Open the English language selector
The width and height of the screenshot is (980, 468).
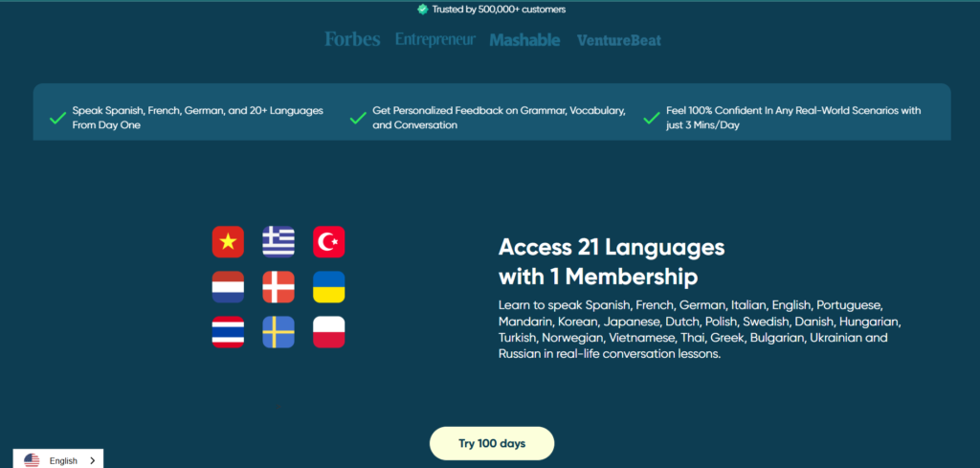click(58, 459)
